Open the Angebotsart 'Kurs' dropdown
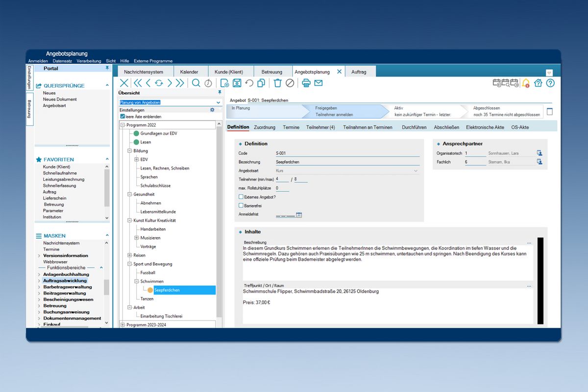This screenshot has height=392, width=588. point(416,171)
